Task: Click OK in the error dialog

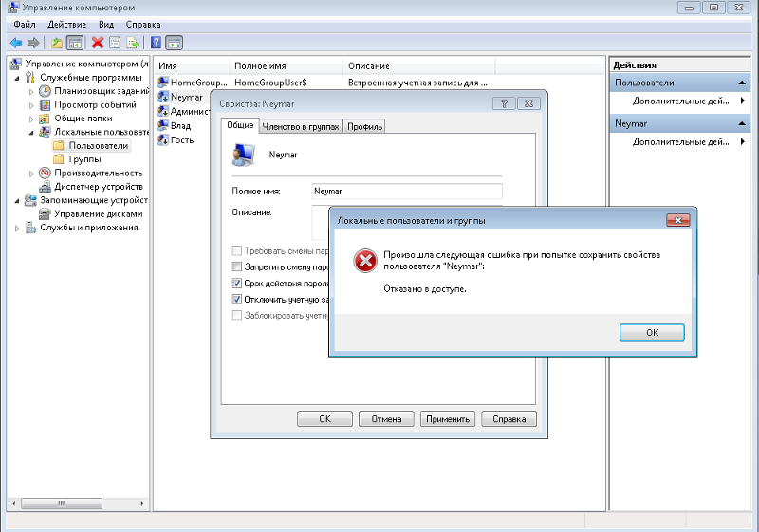Action: pyautogui.click(x=652, y=333)
